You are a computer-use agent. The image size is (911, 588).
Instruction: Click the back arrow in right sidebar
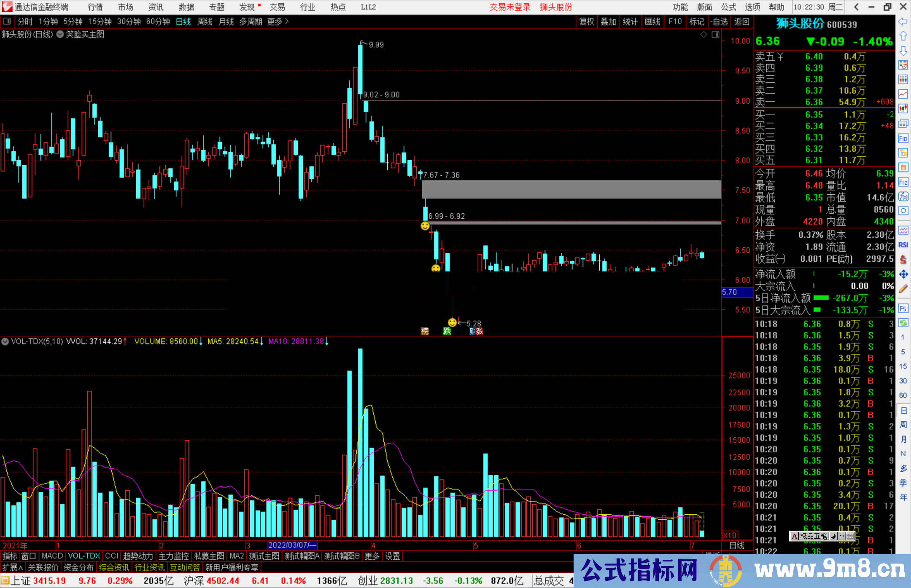click(903, 21)
